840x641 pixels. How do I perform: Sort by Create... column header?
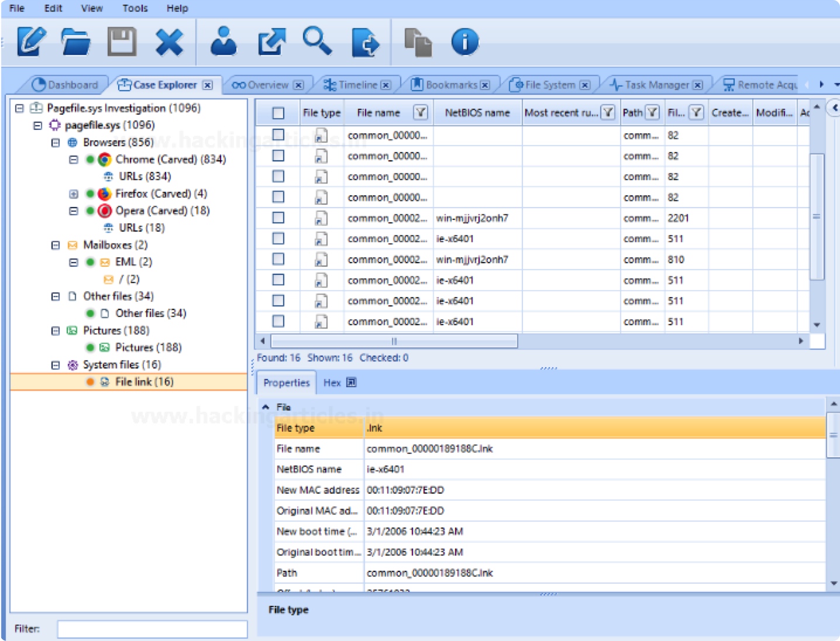[x=730, y=112]
